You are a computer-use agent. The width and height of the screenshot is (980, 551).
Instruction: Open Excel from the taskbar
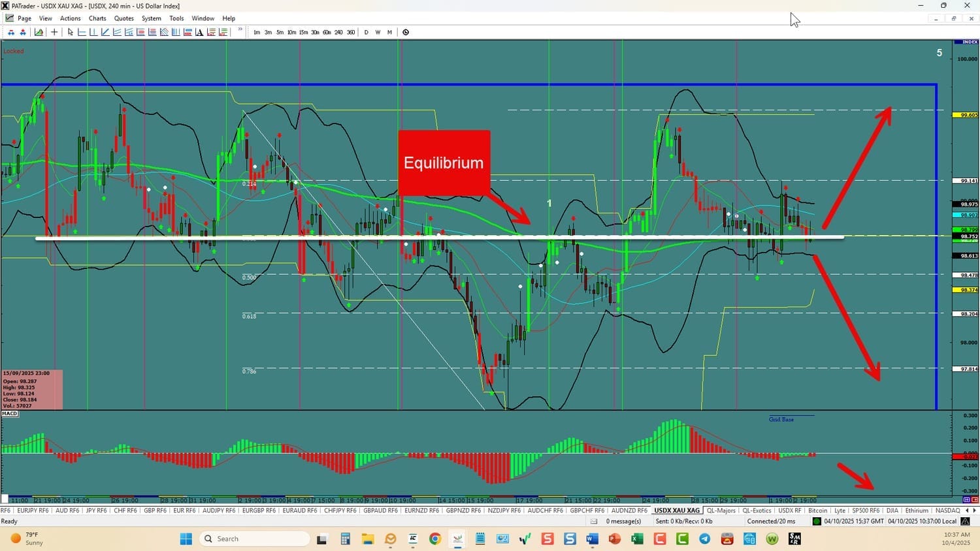[x=637, y=539]
